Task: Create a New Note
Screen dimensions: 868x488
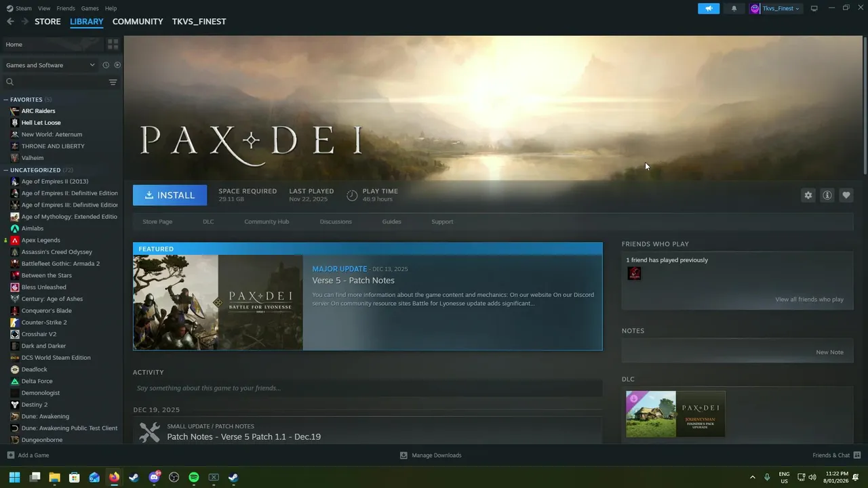Action: (x=829, y=352)
